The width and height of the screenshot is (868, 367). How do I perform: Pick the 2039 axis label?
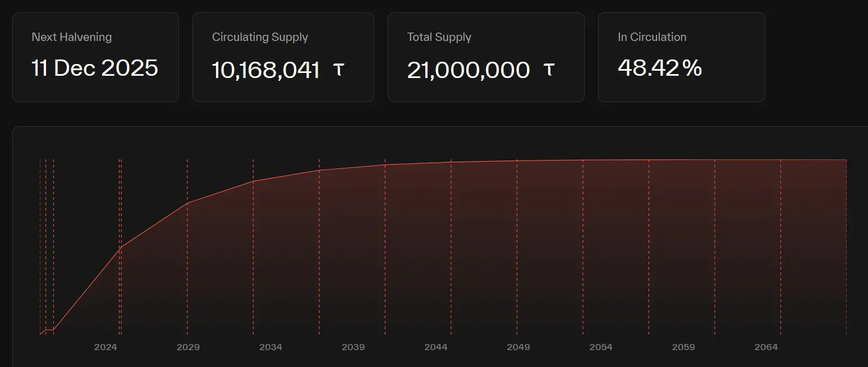coord(353,347)
